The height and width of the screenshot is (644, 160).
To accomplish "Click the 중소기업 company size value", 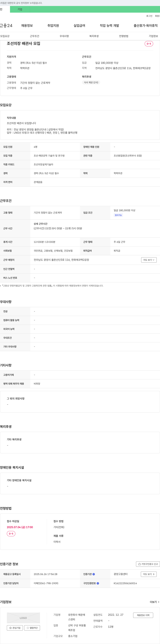I will [73, 636].
